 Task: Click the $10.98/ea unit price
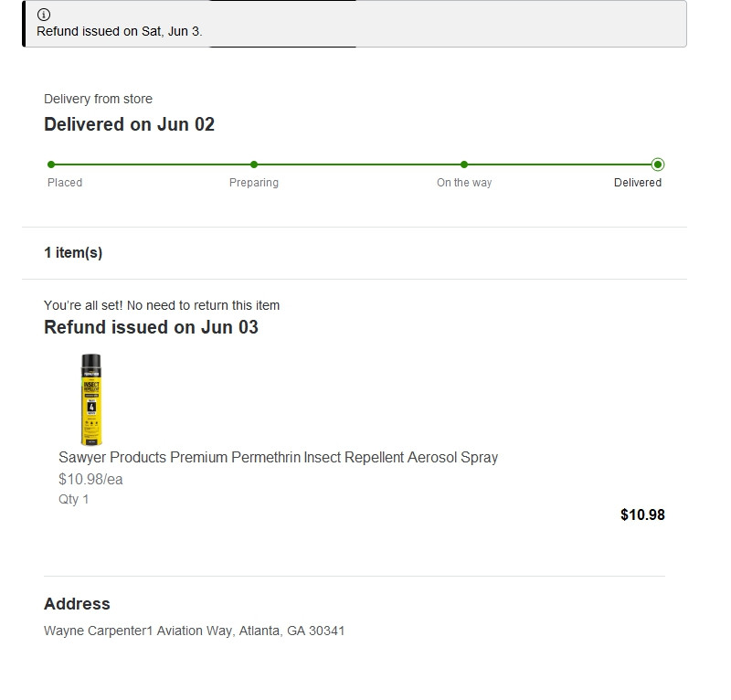[90, 480]
